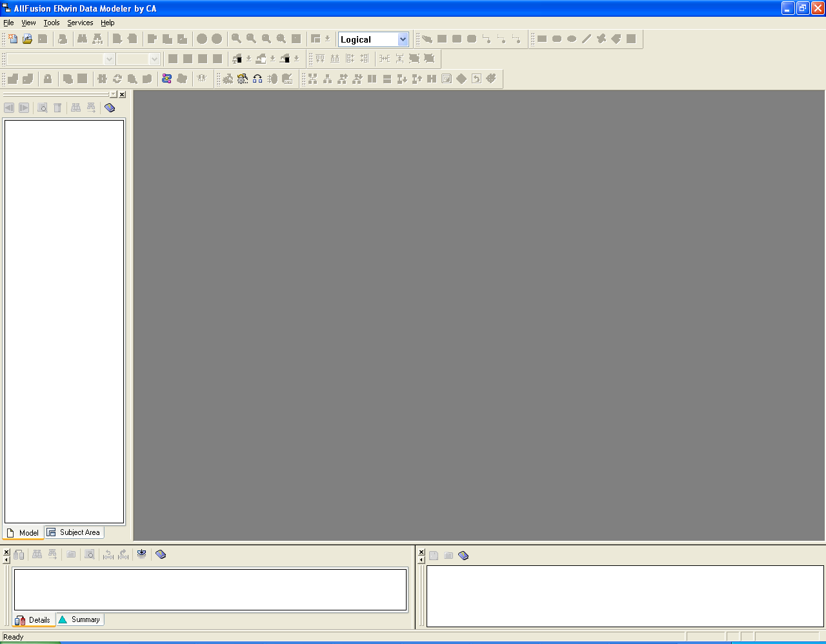The width and height of the screenshot is (826, 644).
Task: Expand the empty font name combo box
Action: coord(109,59)
